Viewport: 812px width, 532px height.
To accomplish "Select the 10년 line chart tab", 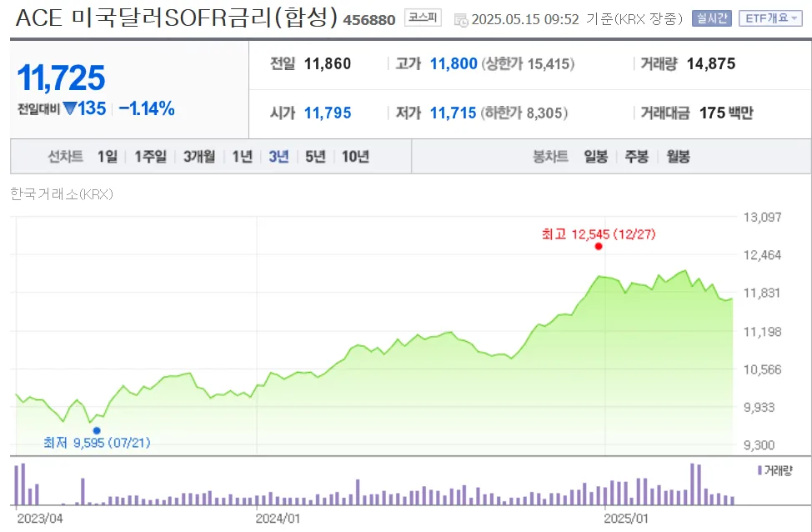I will click(355, 157).
